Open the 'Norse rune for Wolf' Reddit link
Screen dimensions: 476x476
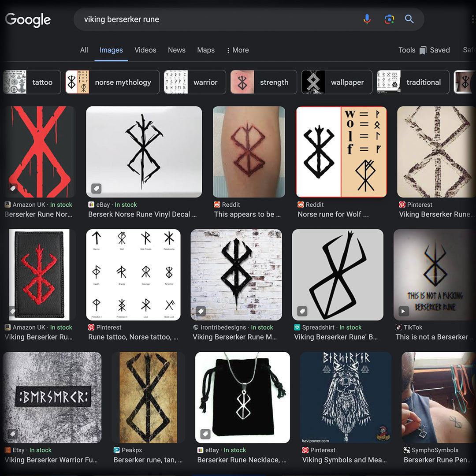point(333,215)
